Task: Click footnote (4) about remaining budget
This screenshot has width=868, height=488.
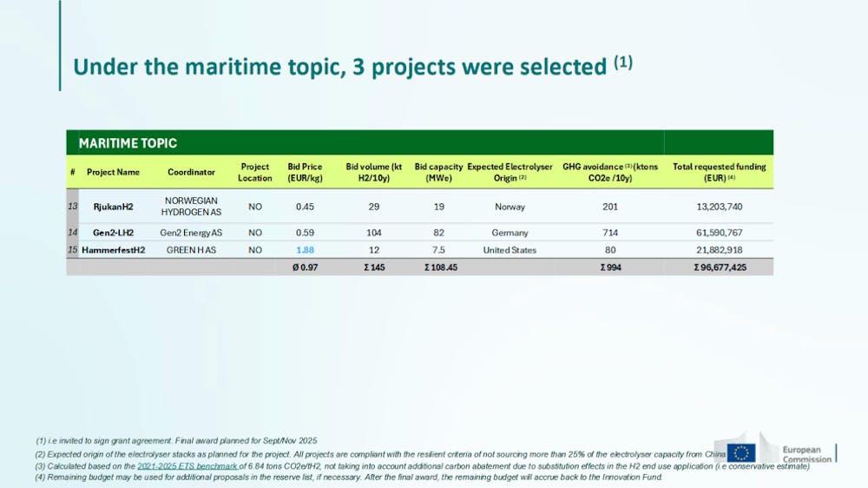Action: click(x=349, y=477)
